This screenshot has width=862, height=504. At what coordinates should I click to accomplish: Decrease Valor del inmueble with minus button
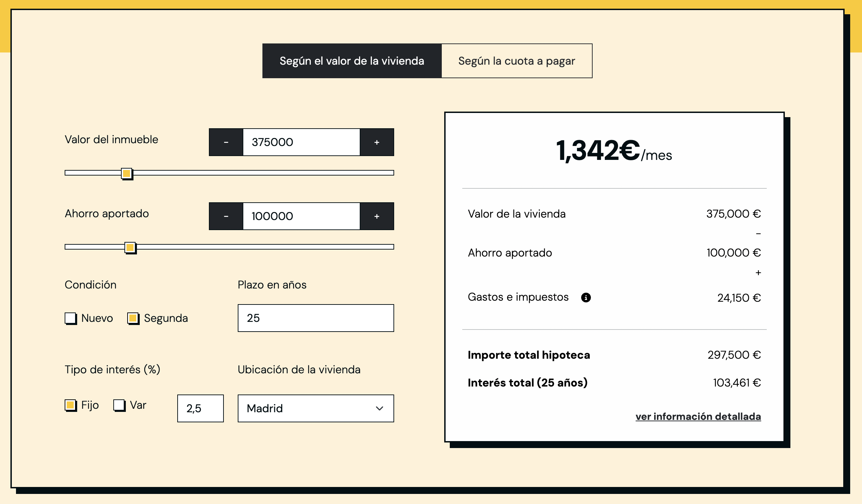point(226,142)
